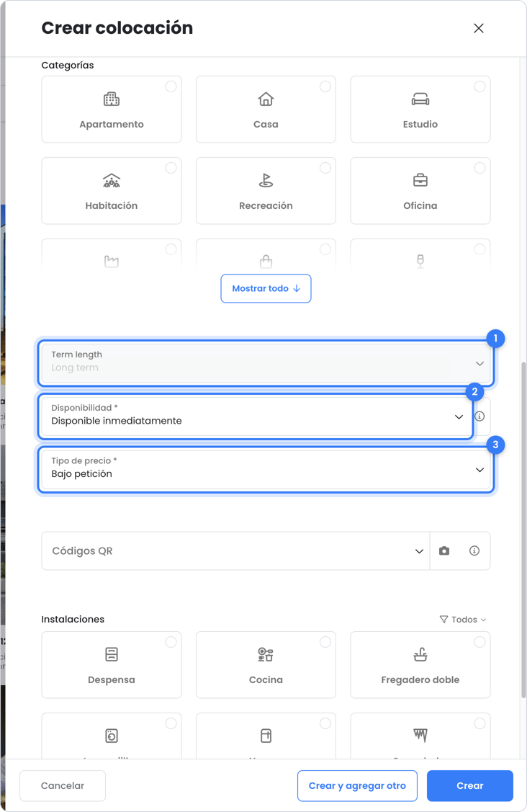Click the freezer icicles installation icon

pyautogui.click(x=420, y=735)
